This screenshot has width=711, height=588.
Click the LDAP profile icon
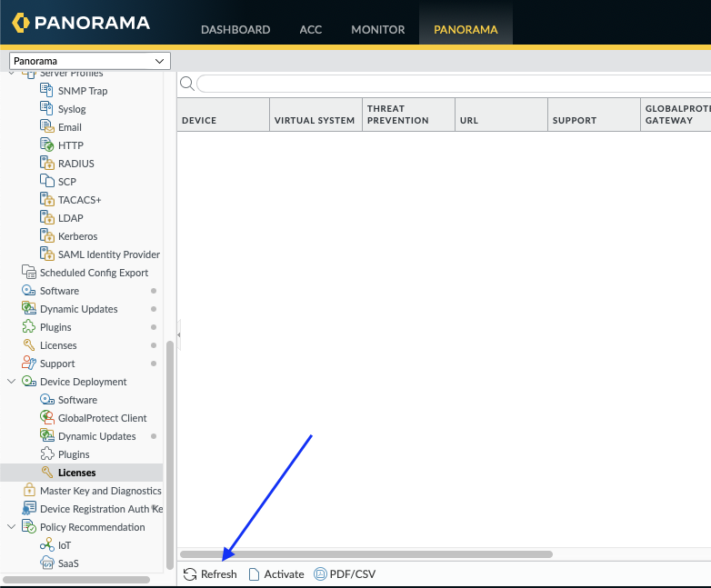46,217
